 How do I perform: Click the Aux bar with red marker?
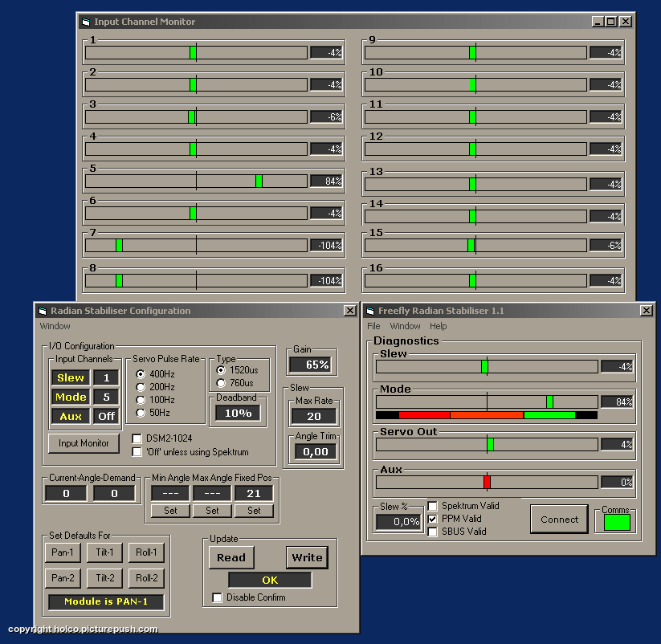point(487,482)
